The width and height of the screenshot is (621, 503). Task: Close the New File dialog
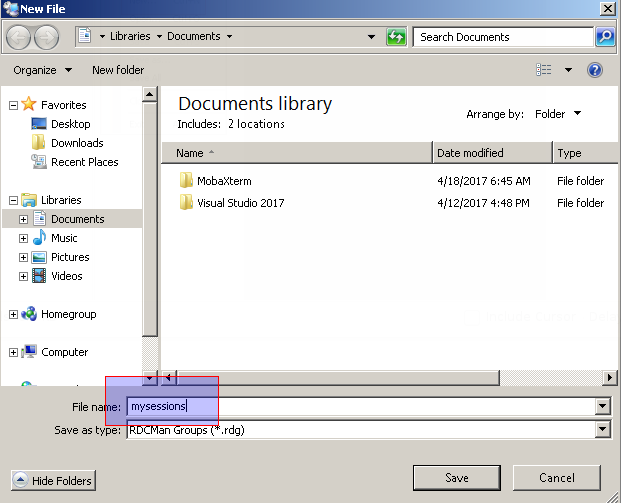pyautogui.click(x=608, y=8)
